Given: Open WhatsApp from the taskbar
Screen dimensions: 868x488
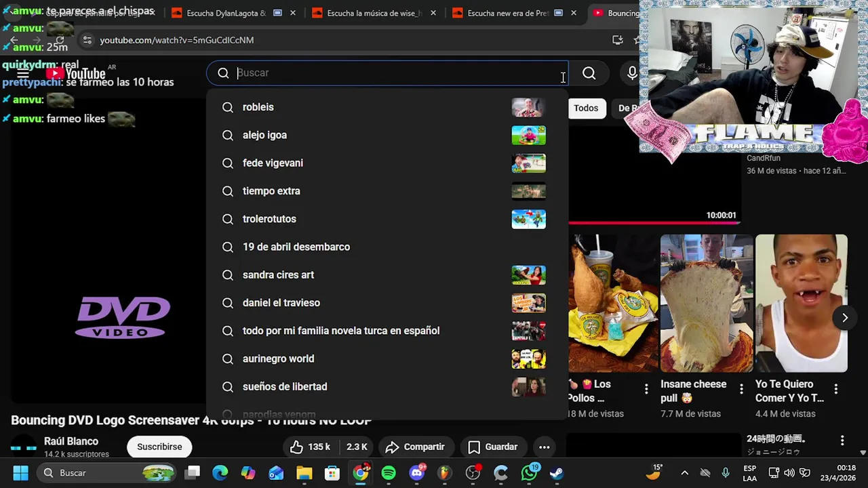Looking at the screenshot, I should click(x=529, y=472).
